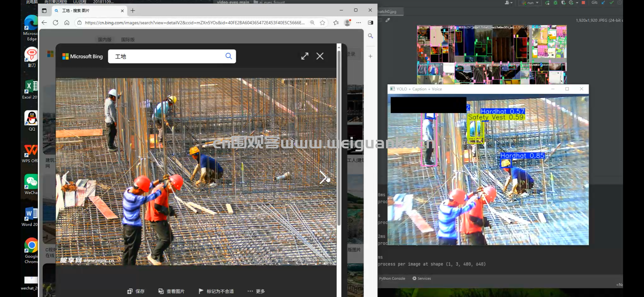This screenshot has width=644, height=297.
Task: Click the batch0.jpg image preview mosaic
Action: [492, 55]
